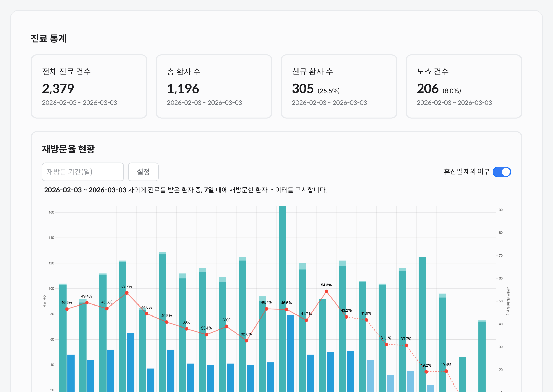
Task: Click the 19.2% dotted-line point
Action: [426, 372]
